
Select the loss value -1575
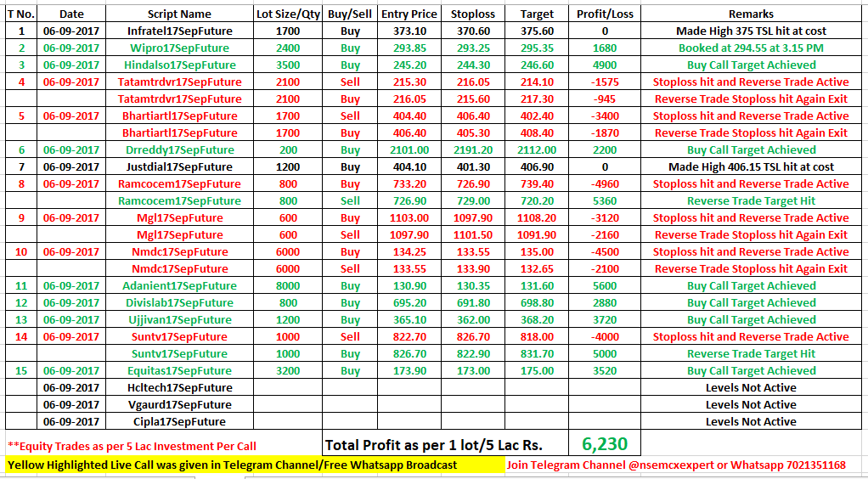coord(605,82)
